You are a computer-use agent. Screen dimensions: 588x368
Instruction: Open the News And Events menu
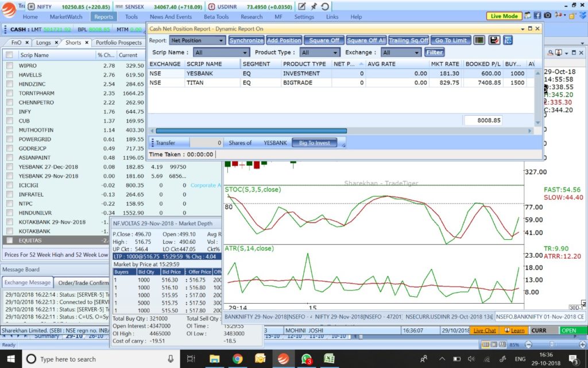pos(171,17)
